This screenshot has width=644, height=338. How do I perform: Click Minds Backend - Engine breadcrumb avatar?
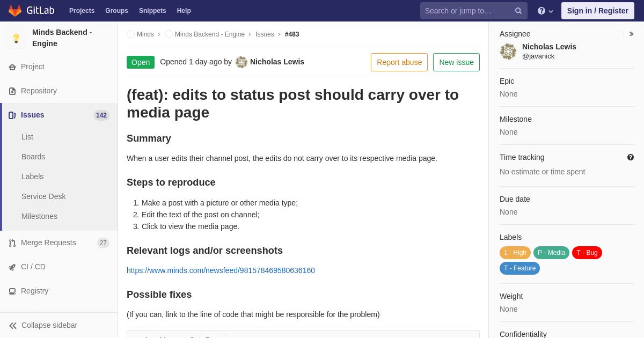coord(169,34)
